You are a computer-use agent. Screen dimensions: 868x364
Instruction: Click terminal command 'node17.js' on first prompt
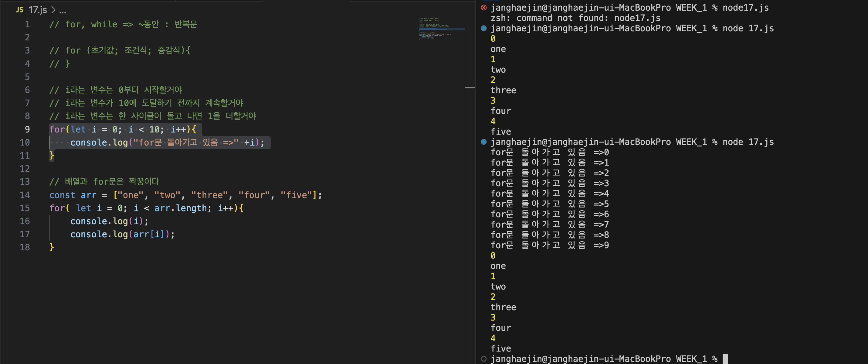click(x=745, y=7)
